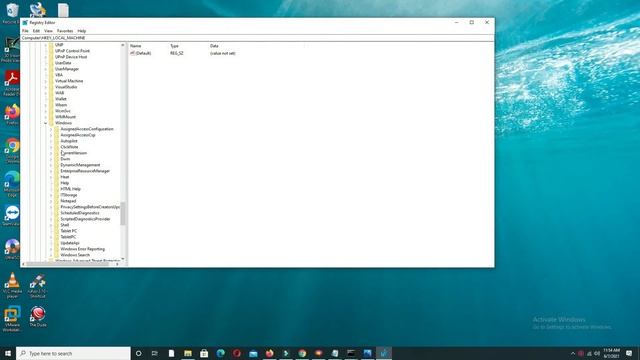The height and width of the screenshot is (360, 640).
Task: Select the ScriptedDiagnosticsProvider key
Action: click(85, 219)
